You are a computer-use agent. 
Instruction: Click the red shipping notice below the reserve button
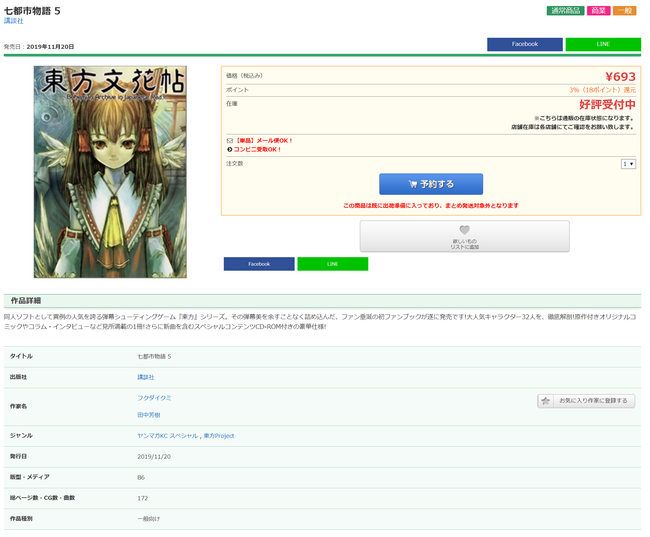click(x=431, y=206)
